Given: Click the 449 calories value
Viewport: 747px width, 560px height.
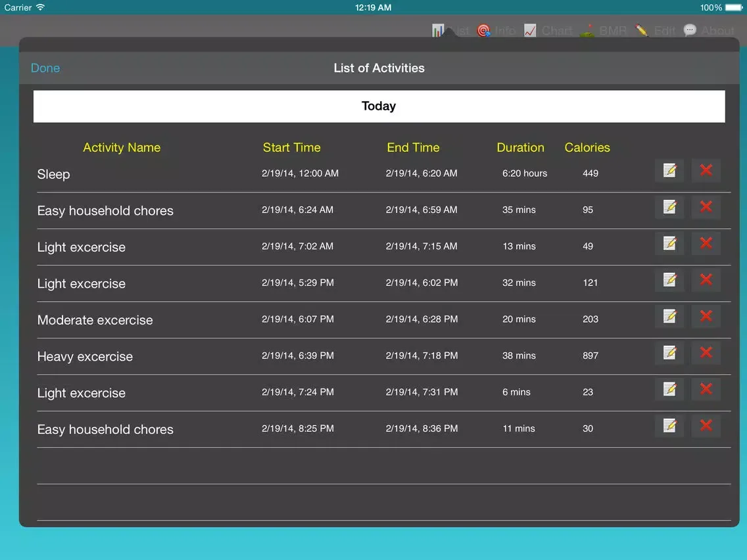Looking at the screenshot, I should [590, 174].
